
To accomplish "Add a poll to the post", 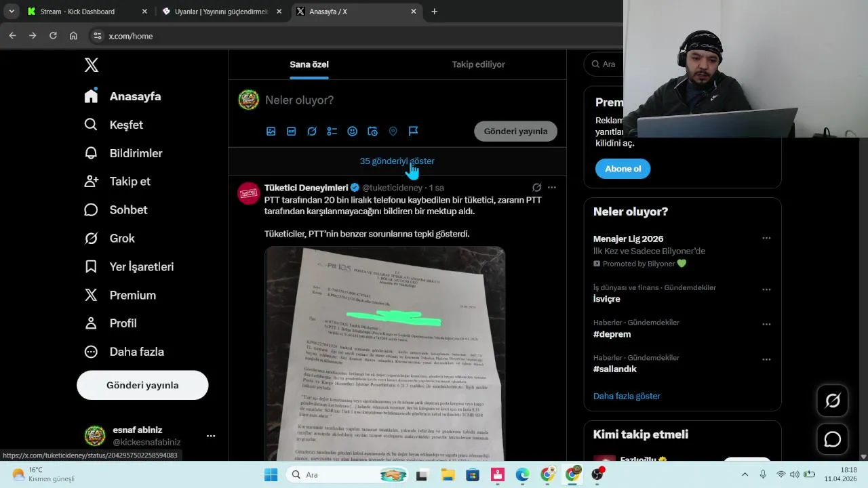I will pos(332,131).
